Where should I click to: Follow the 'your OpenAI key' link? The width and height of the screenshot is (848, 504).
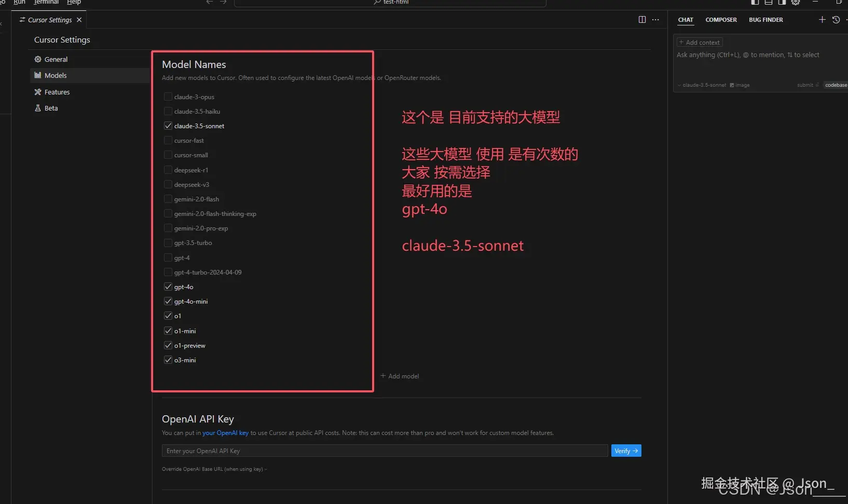[x=225, y=433]
